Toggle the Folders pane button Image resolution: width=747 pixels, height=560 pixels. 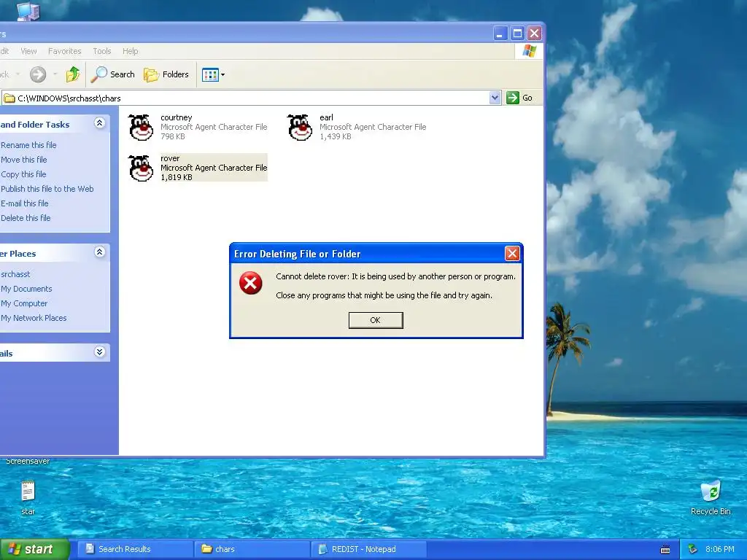(x=166, y=74)
